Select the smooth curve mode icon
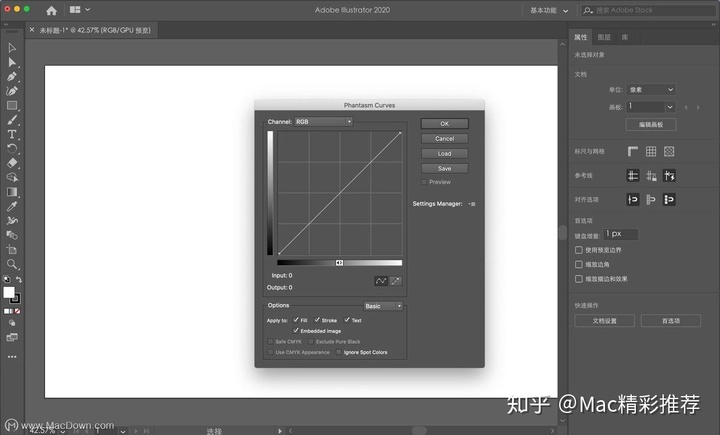Screen dimensions: 720x435 point(381,281)
